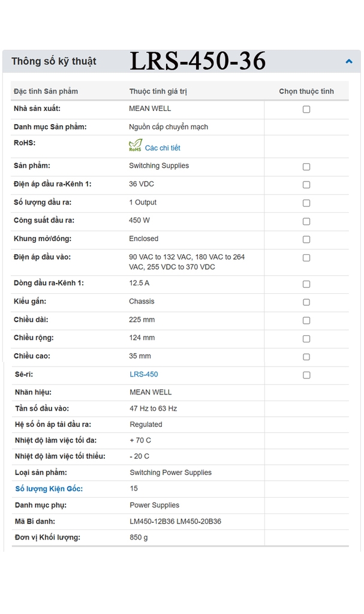
Task: Select the 225 mm length checkbox
Action: (306, 320)
